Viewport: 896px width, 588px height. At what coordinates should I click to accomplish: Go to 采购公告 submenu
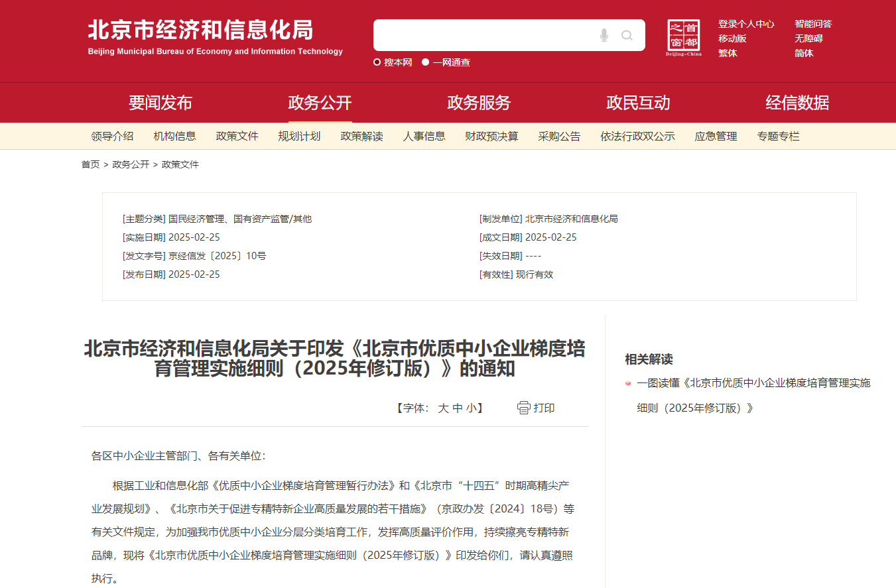click(559, 136)
